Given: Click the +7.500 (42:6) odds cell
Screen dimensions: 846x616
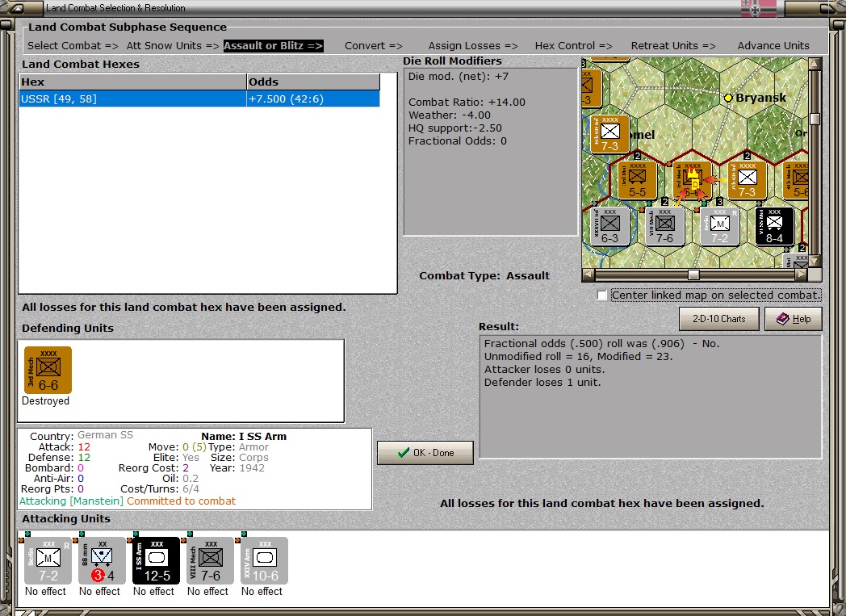Looking at the screenshot, I should tap(313, 98).
